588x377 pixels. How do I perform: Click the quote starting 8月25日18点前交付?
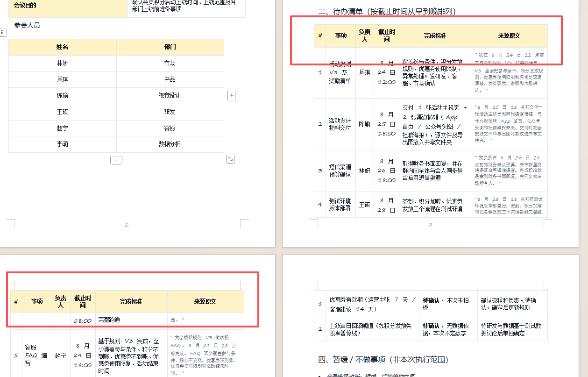click(x=509, y=124)
